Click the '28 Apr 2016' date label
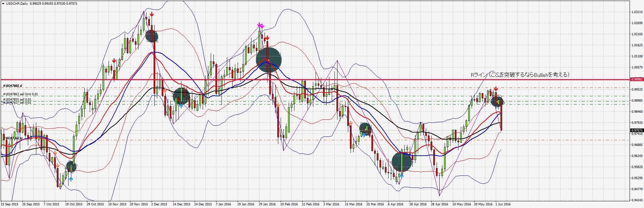 click(x=440, y=204)
